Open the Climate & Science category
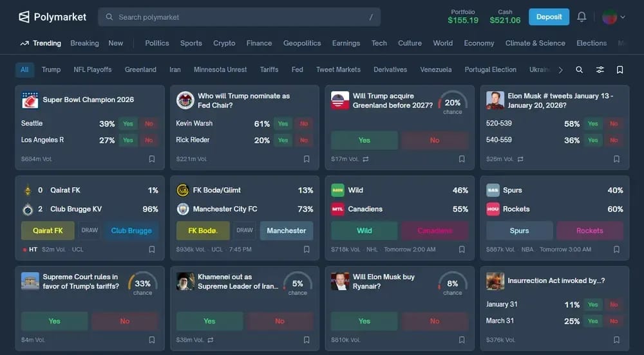 535,43
